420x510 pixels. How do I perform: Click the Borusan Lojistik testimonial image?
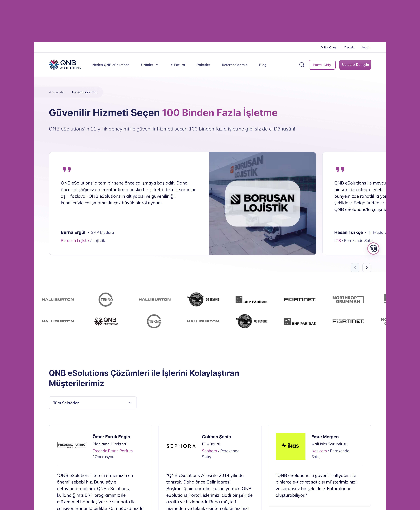tap(262, 203)
